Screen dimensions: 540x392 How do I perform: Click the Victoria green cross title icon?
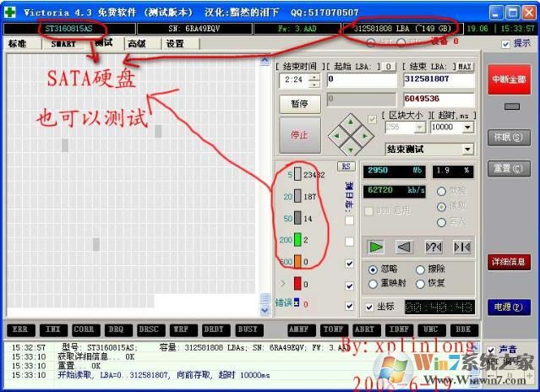[x=10, y=12]
